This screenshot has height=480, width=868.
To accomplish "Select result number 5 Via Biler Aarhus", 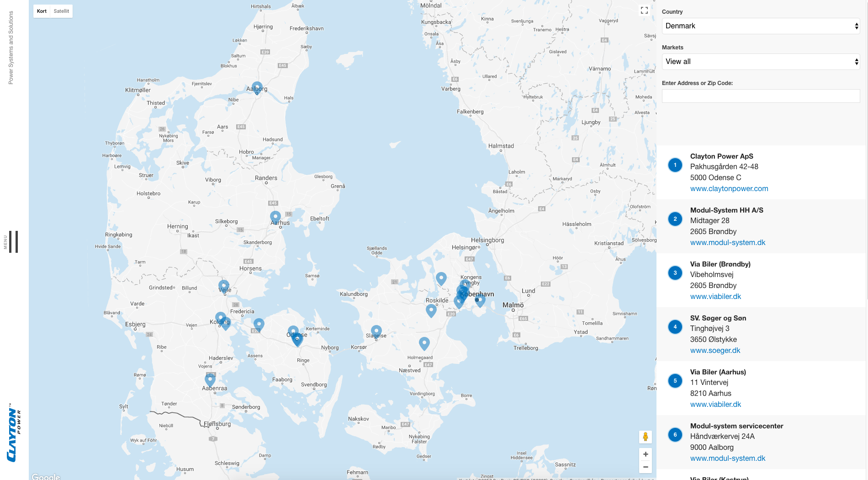I will pos(675,381).
